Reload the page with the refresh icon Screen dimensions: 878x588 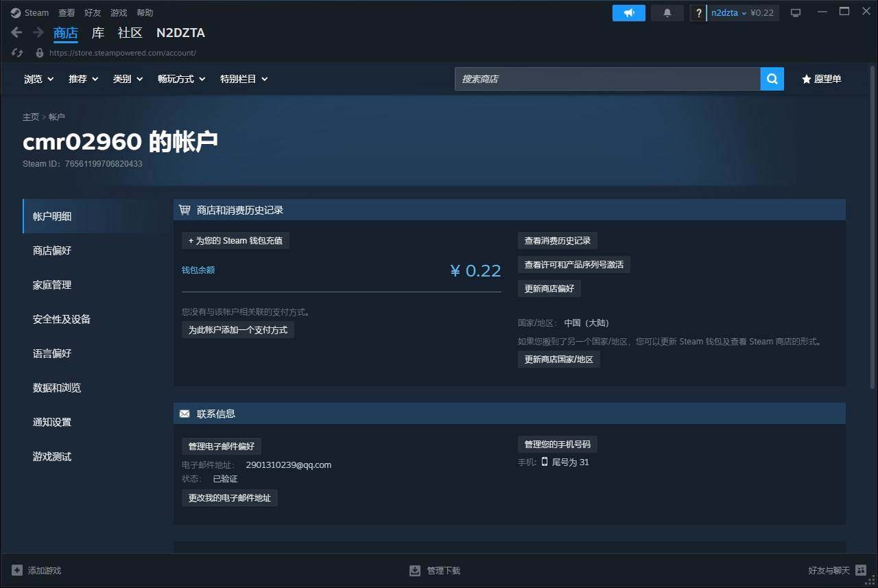click(17, 53)
